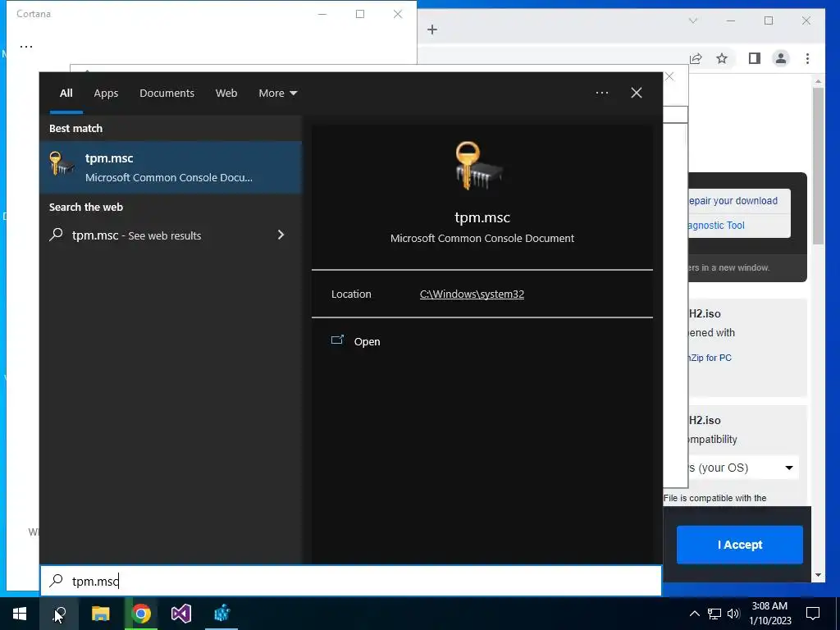Switch to the Apps search tab
Viewport: 840px width, 630px height.
(106, 94)
